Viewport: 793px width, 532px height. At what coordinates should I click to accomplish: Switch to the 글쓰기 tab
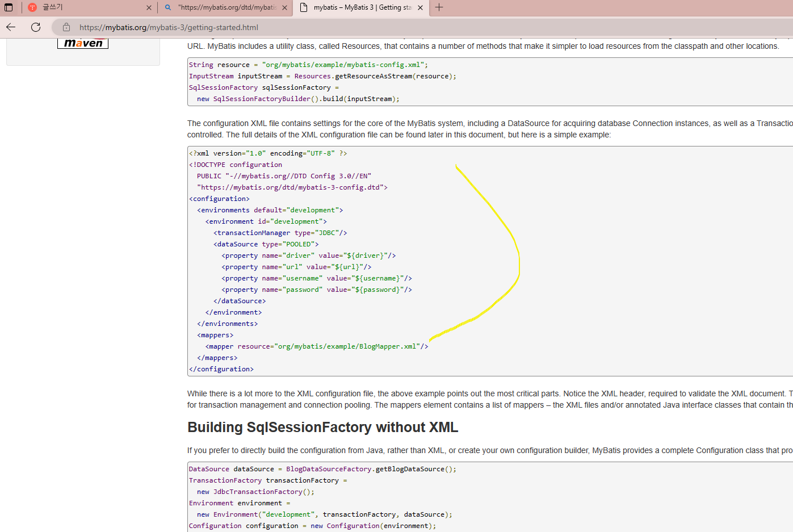(90, 7)
